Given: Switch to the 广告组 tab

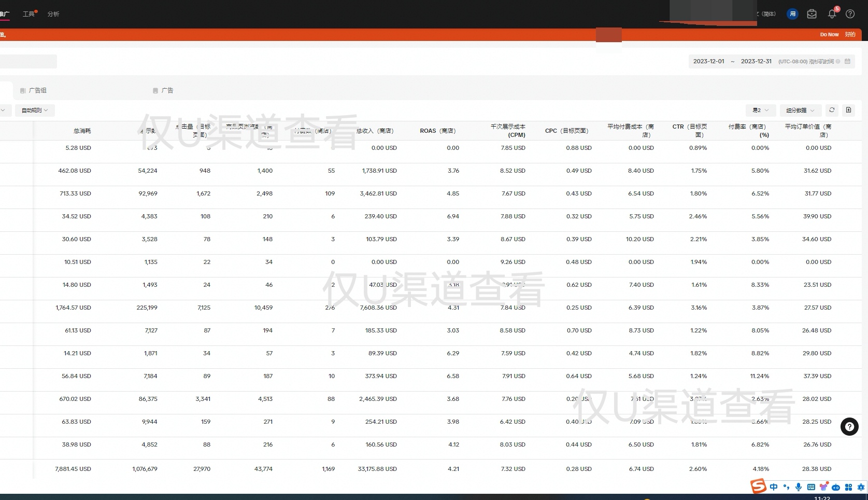Looking at the screenshot, I should pos(37,90).
